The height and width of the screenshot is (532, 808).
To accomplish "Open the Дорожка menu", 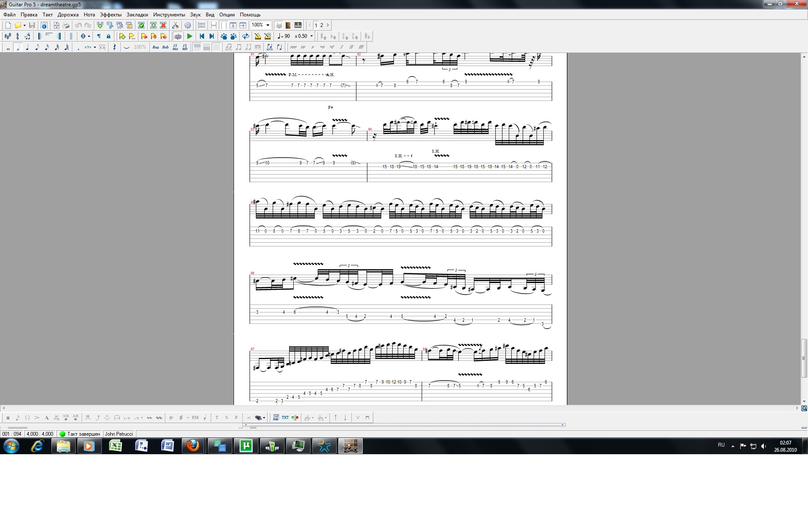I will 68,15.
